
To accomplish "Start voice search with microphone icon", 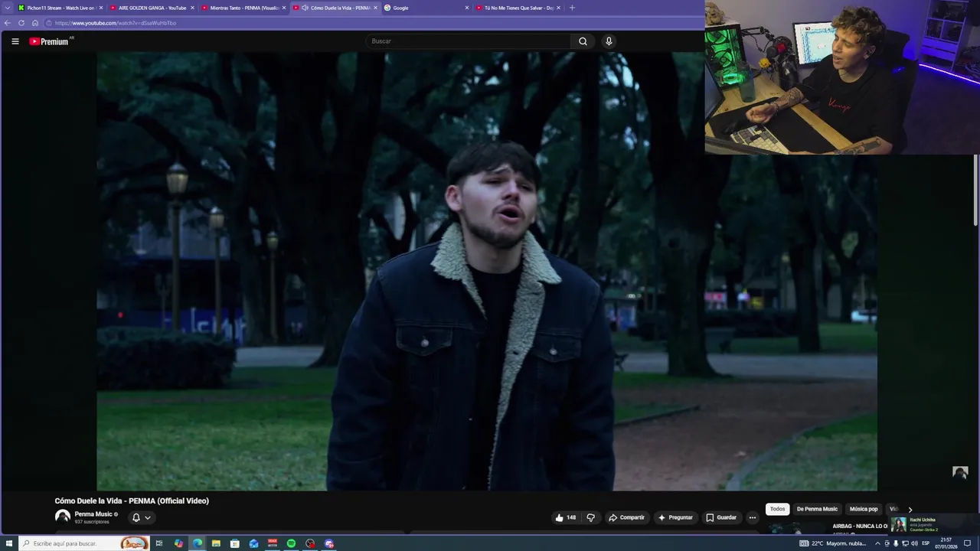I will coord(609,41).
